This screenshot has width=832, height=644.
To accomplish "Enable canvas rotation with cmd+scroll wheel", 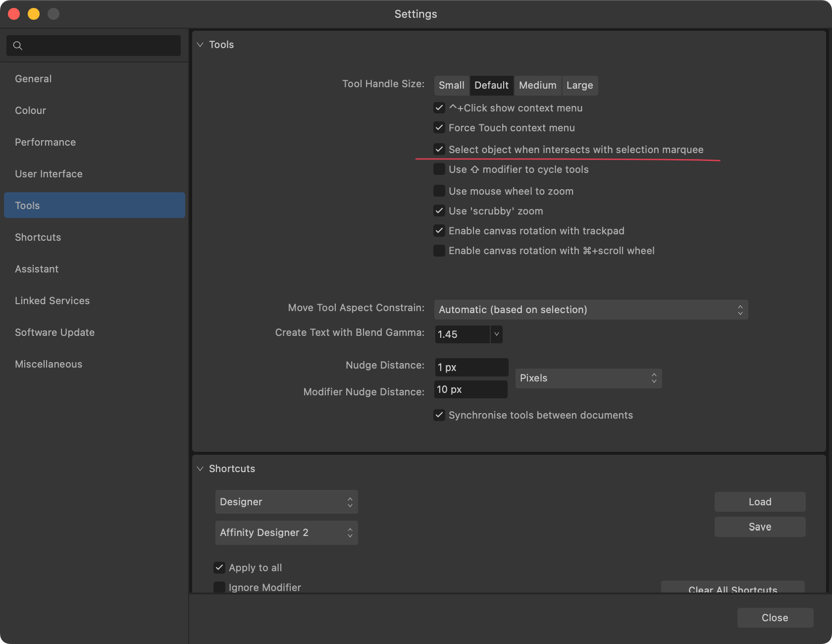I will pos(439,250).
